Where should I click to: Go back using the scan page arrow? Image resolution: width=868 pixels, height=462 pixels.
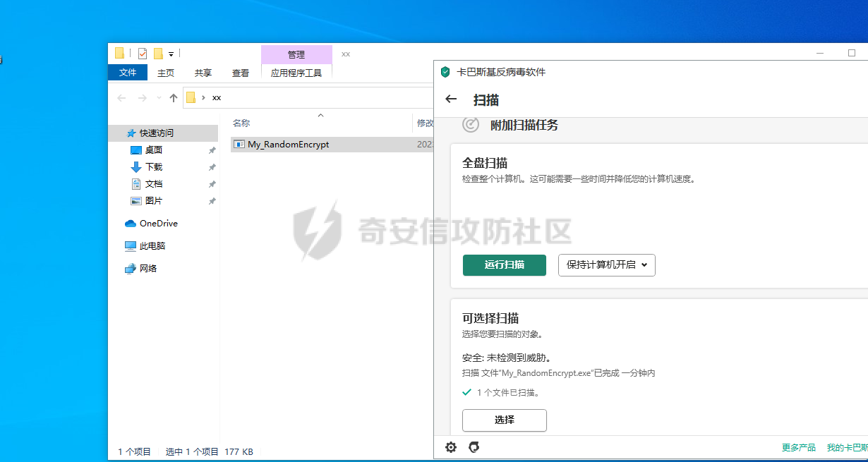(452, 99)
